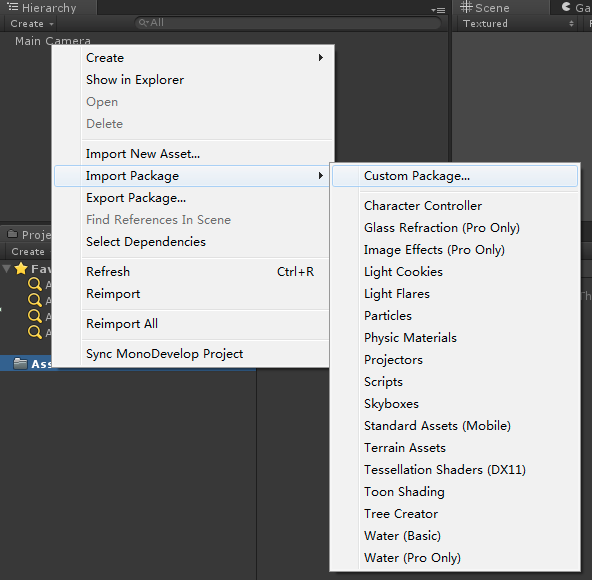Choose Export Package...

pos(192,198)
